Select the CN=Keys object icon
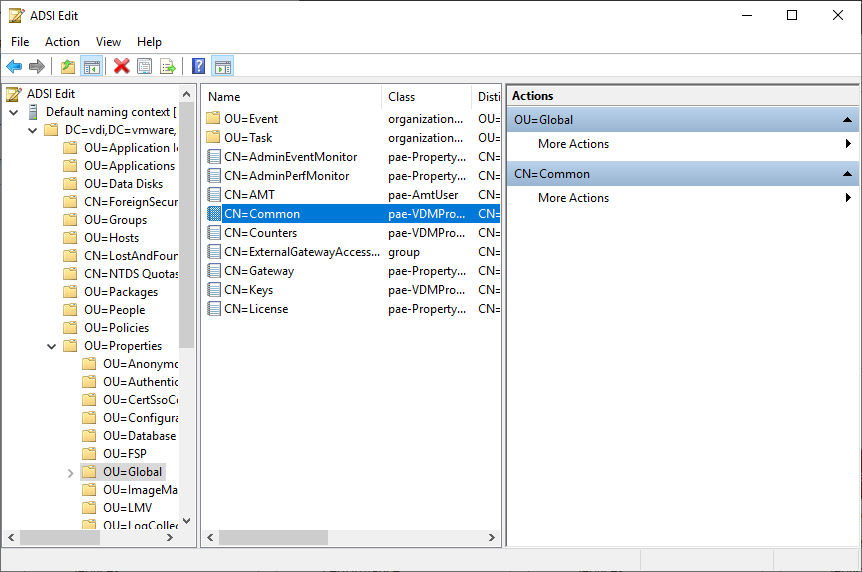 pos(213,290)
